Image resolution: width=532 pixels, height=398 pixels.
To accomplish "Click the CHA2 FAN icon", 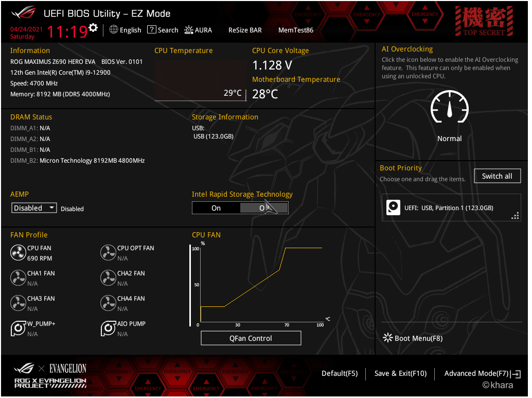I will pos(108,278).
